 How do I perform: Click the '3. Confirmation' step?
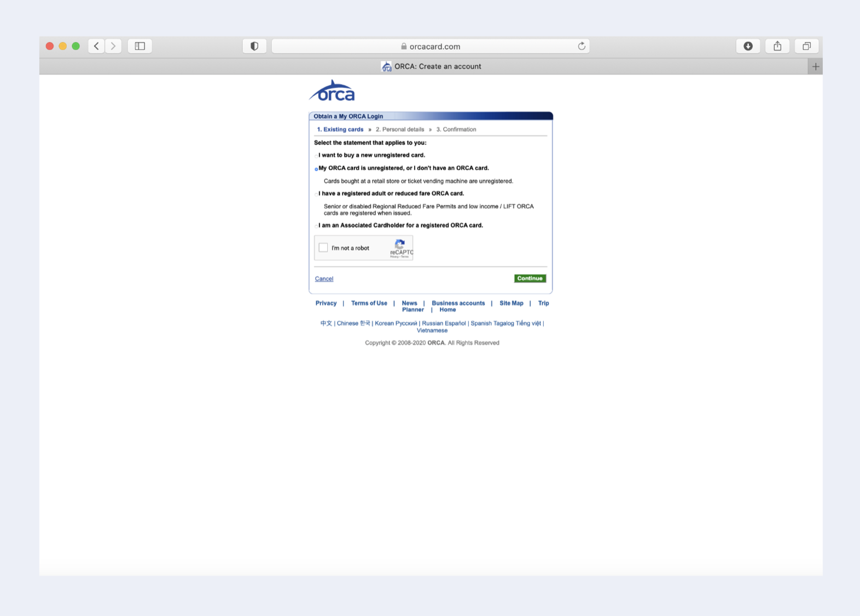pyautogui.click(x=456, y=130)
